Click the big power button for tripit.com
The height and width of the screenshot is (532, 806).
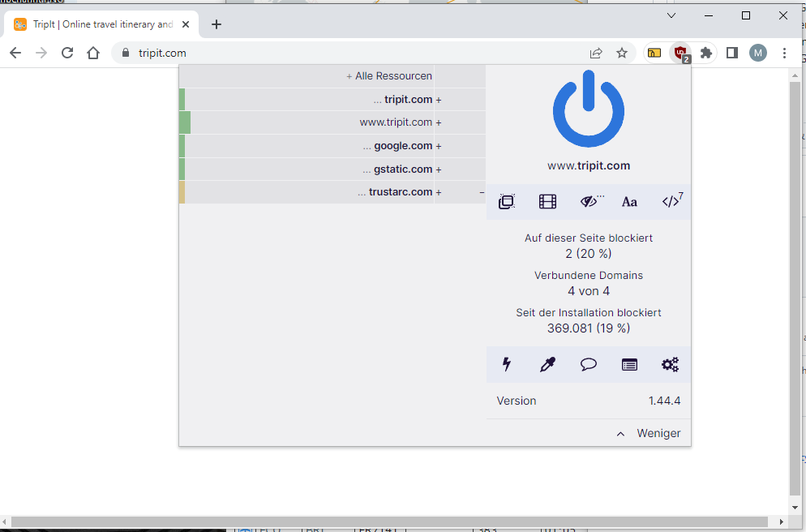pos(588,108)
